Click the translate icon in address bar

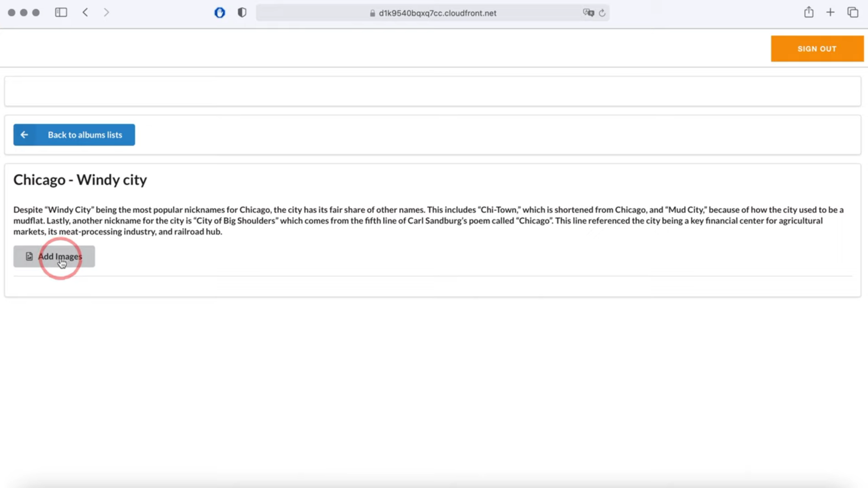click(588, 13)
